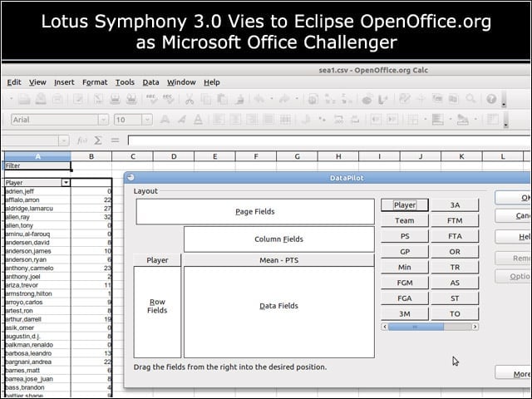532x399 pixels.
Task: Open the Tools menu
Action: [125, 82]
